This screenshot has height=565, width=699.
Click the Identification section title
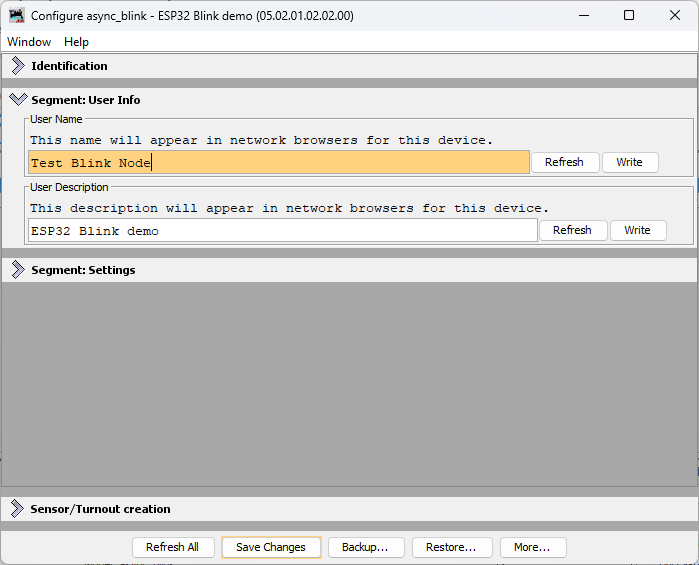[69, 66]
